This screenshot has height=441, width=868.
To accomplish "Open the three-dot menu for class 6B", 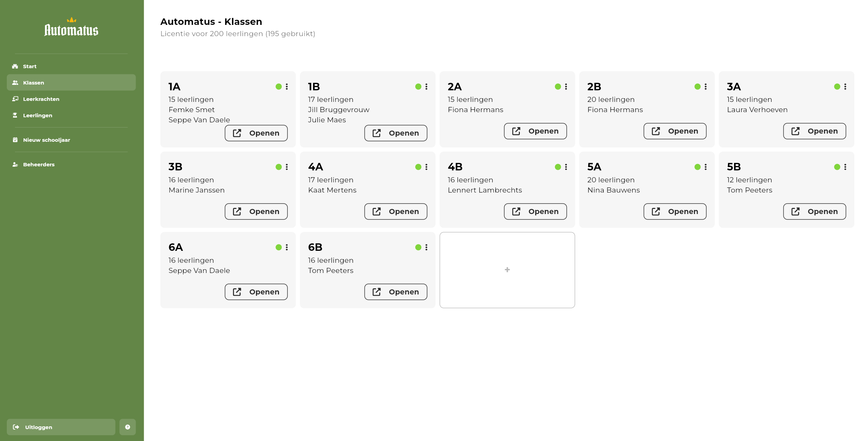I will (426, 247).
